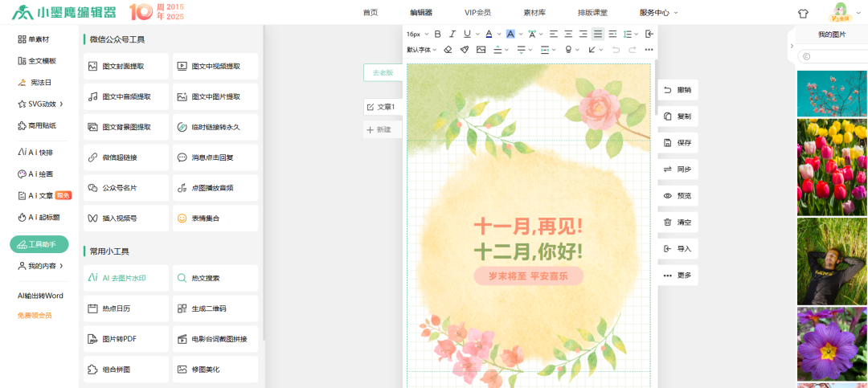Align text right

coord(583,35)
